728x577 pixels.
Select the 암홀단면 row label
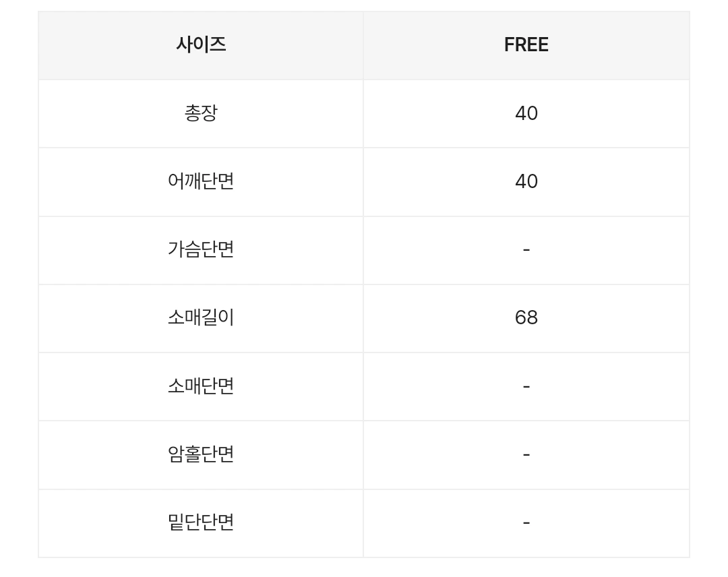pyautogui.click(x=201, y=454)
